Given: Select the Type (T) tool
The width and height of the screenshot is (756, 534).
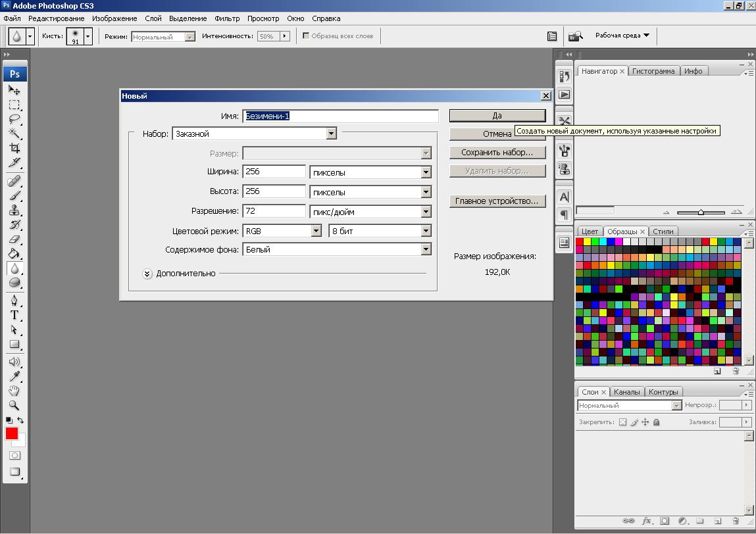Looking at the screenshot, I should pos(14,315).
